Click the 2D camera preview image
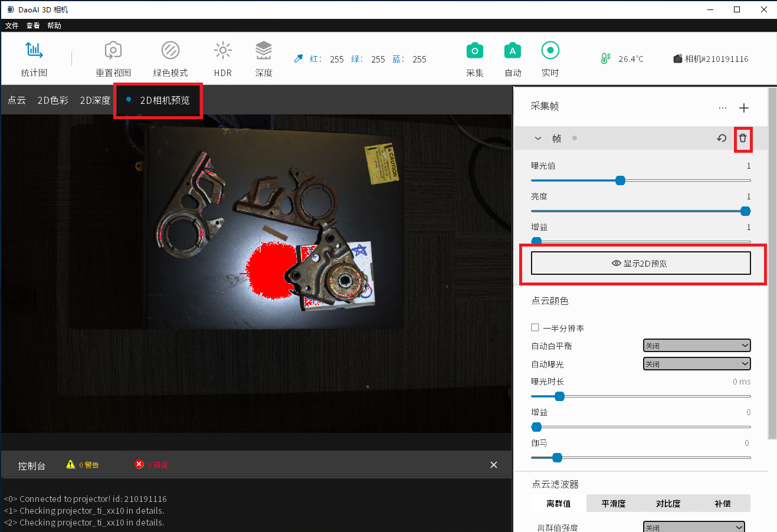 click(256, 274)
